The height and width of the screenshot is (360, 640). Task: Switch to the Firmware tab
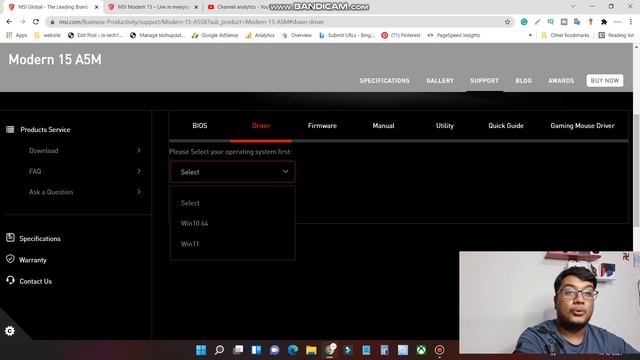pyautogui.click(x=322, y=126)
